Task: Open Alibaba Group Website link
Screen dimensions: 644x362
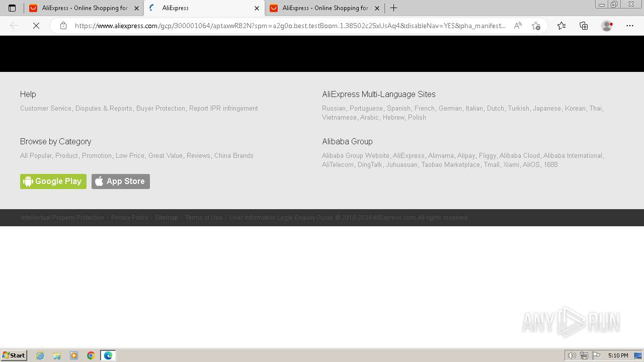Action: 356,156
